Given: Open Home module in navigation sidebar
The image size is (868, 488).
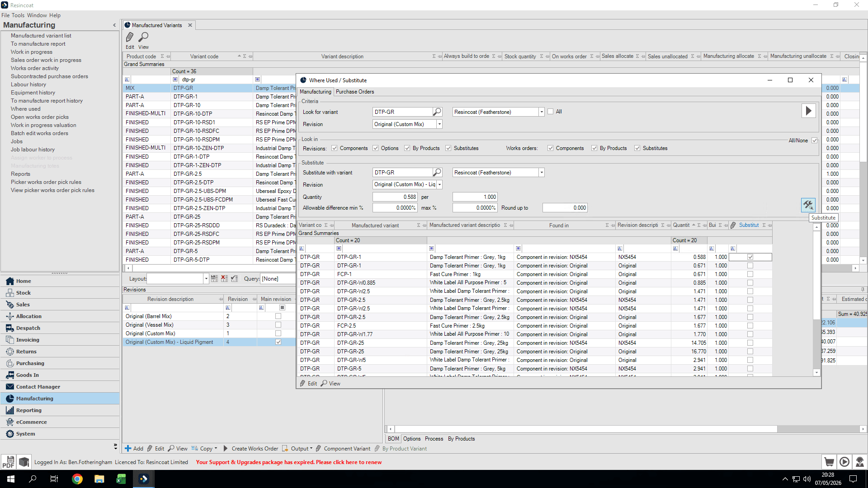Looking at the screenshot, I should pos(60,281).
